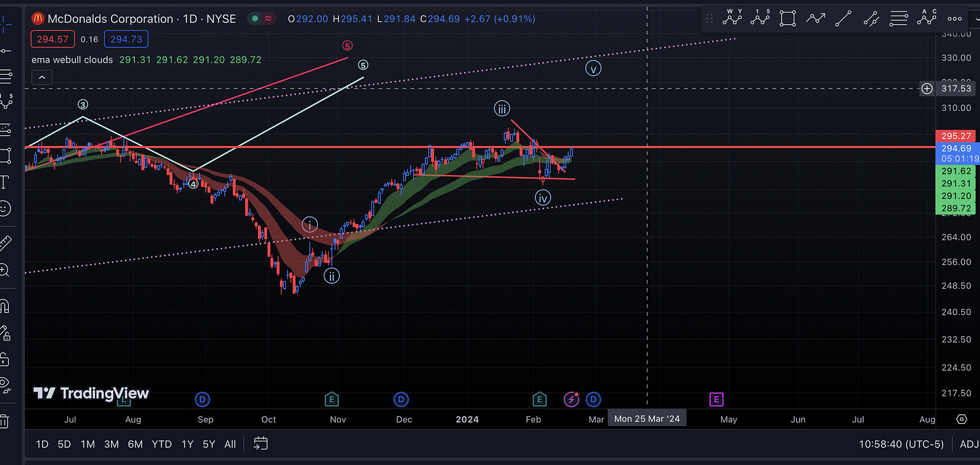Select the arrow path tool
The image size is (980, 465).
816,18
